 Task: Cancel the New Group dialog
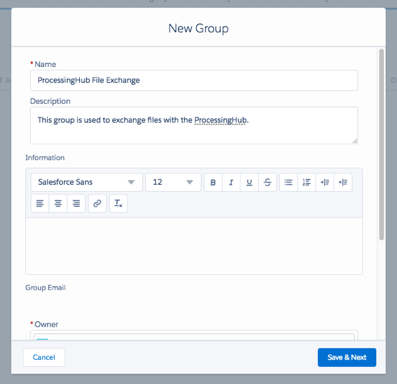[x=44, y=357]
